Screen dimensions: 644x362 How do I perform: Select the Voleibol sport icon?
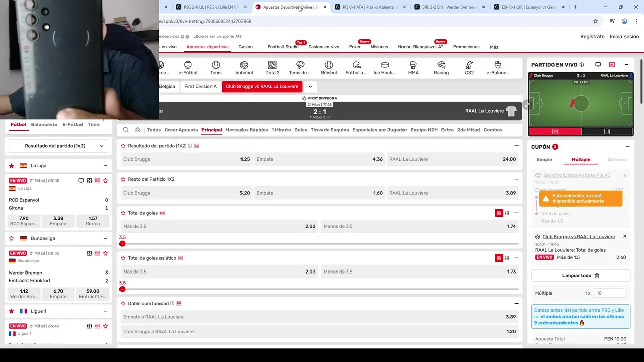tap(244, 68)
